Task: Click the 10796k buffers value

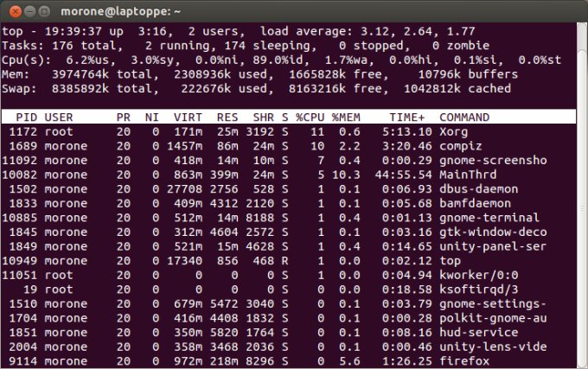Action: tap(439, 74)
